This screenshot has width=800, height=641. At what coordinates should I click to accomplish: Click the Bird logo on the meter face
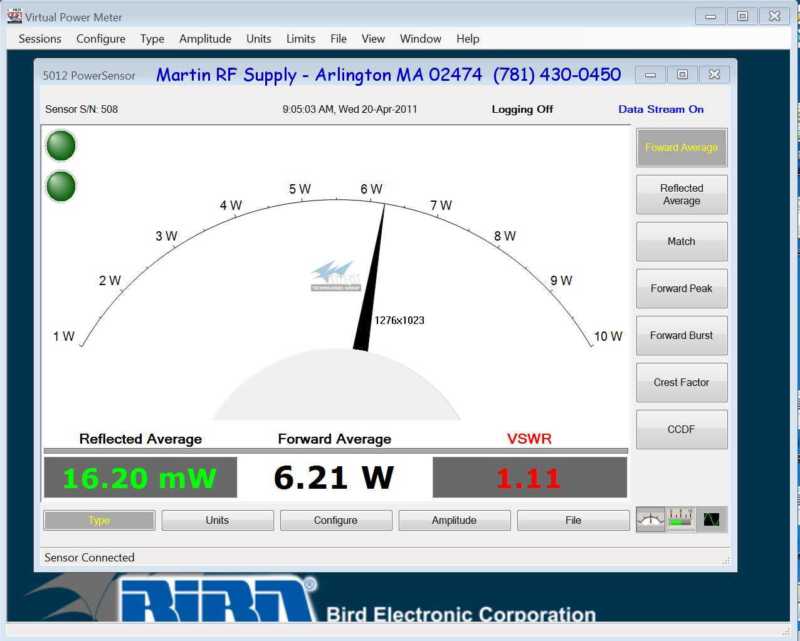pyautogui.click(x=335, y=275)
